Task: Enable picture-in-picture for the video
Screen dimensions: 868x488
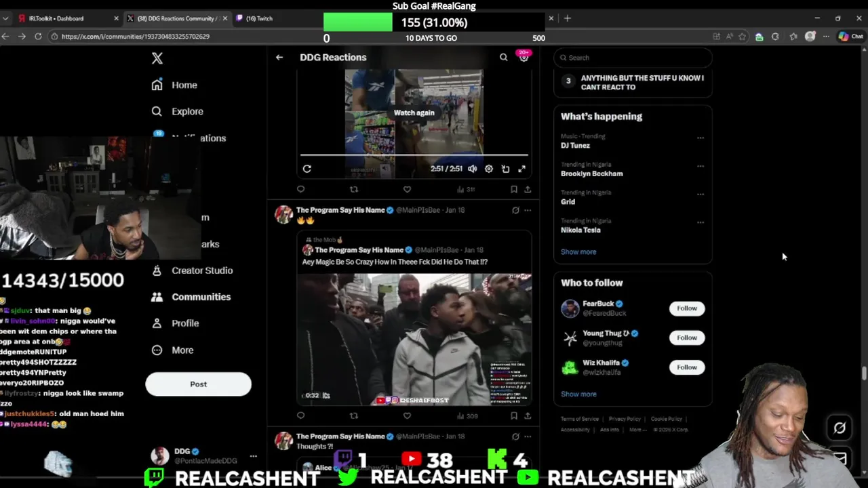Action: [x=505, y=169]
